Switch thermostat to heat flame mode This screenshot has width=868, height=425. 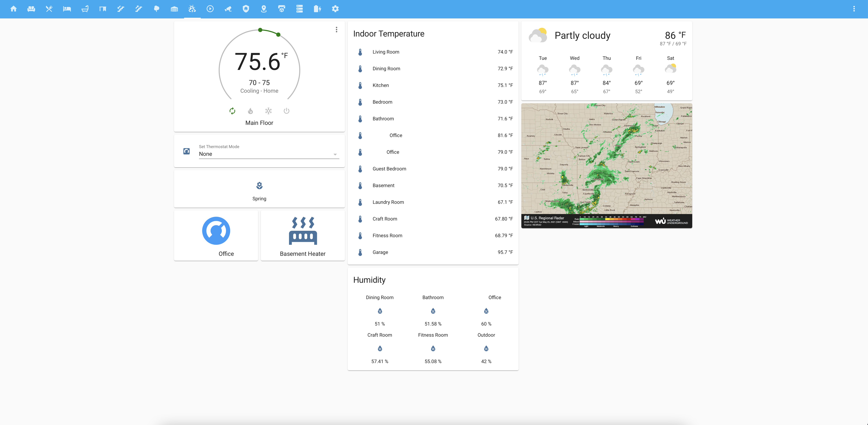[250, 111]
